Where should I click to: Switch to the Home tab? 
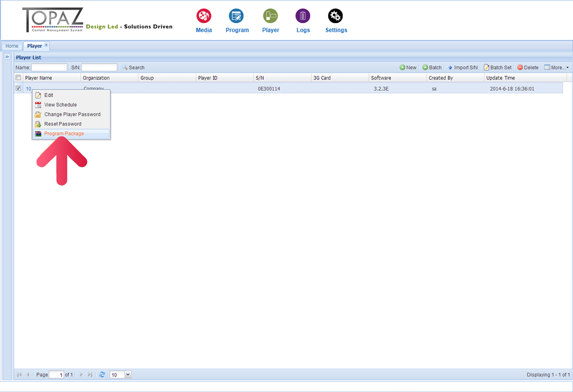[12, 46]
